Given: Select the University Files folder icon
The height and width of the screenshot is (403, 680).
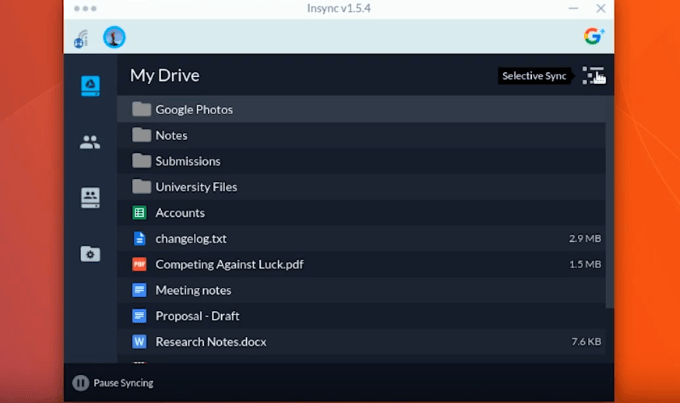Looking at the screenshot, I should (141, 187).
